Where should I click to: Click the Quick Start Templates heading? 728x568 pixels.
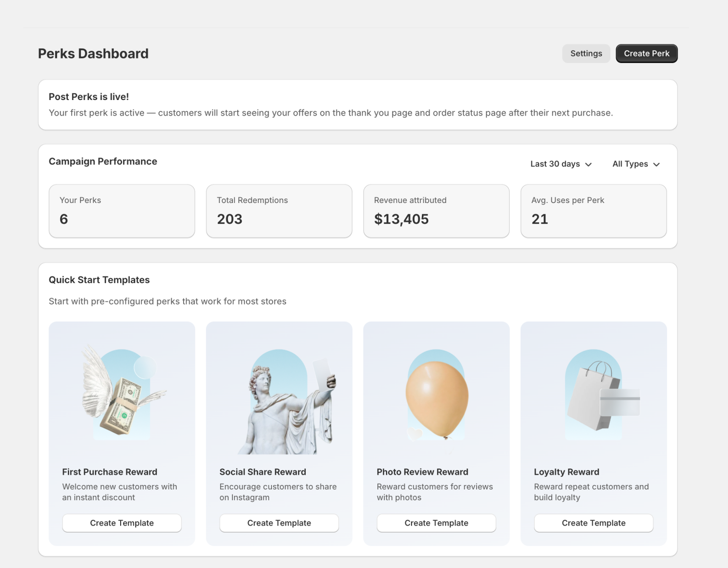[99, 280]
